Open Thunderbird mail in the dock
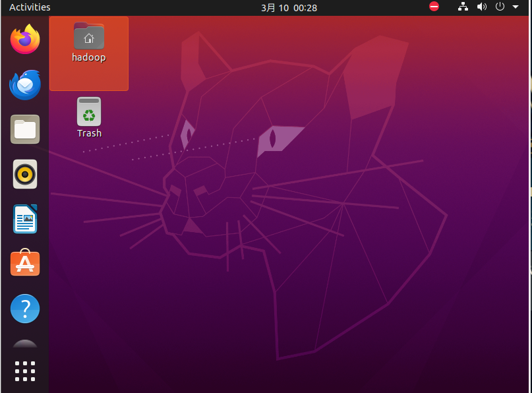Viewport: 532px width, 393px height. (25, 85)
